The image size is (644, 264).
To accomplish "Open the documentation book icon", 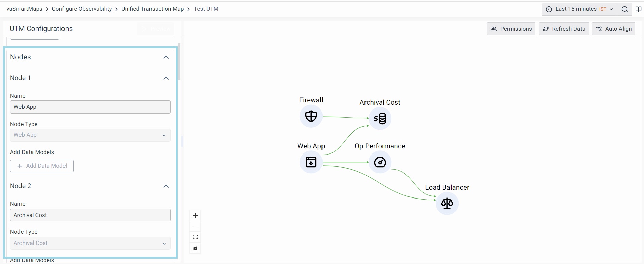I will click(x=638, y=9).
